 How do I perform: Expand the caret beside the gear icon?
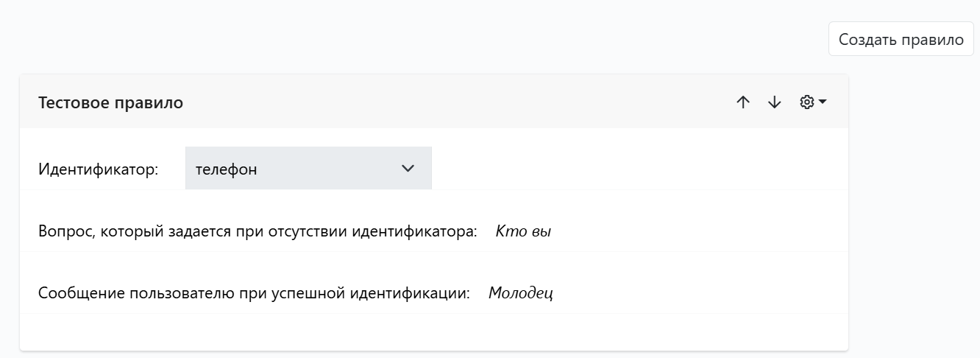pyautogui.click(x=823, y=102)
